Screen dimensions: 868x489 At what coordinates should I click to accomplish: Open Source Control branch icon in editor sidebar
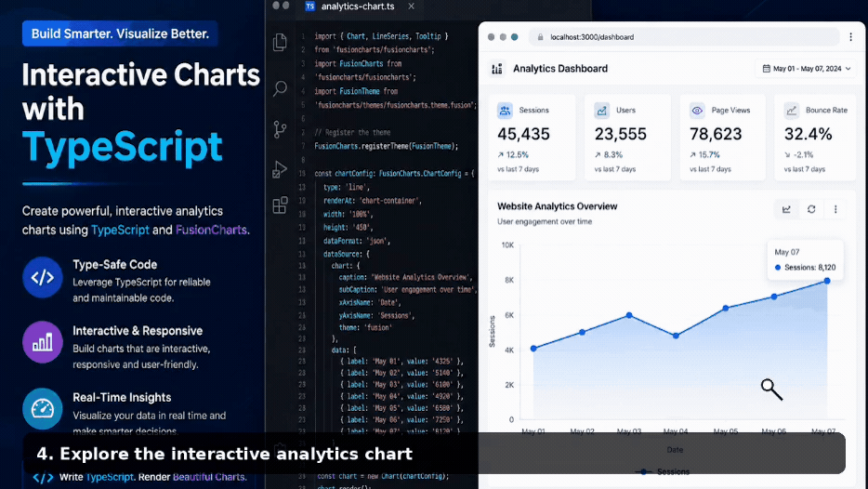(280, 129)
